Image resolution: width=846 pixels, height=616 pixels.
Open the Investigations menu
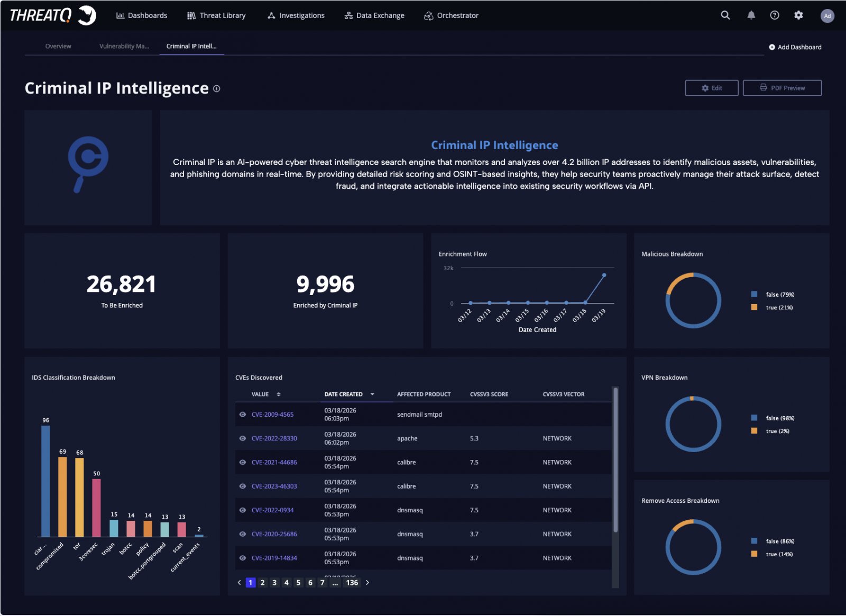tap(296, 15)
